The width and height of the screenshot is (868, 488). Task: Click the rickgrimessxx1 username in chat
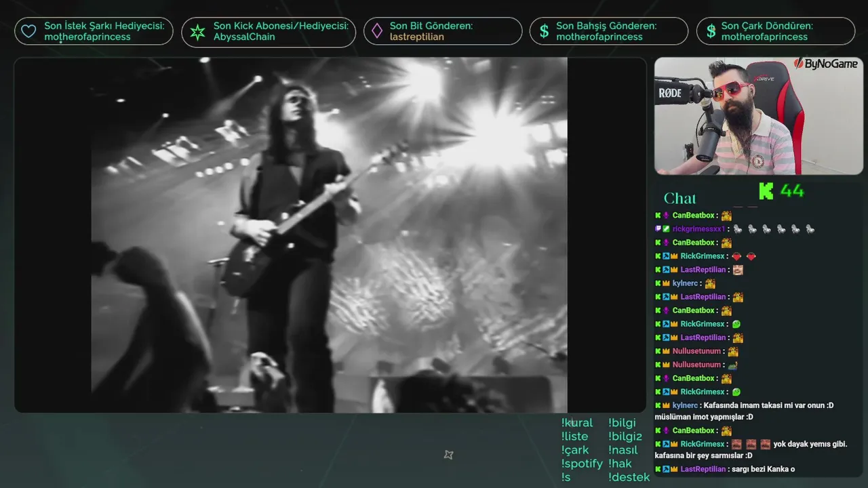[x=698, y=229]
